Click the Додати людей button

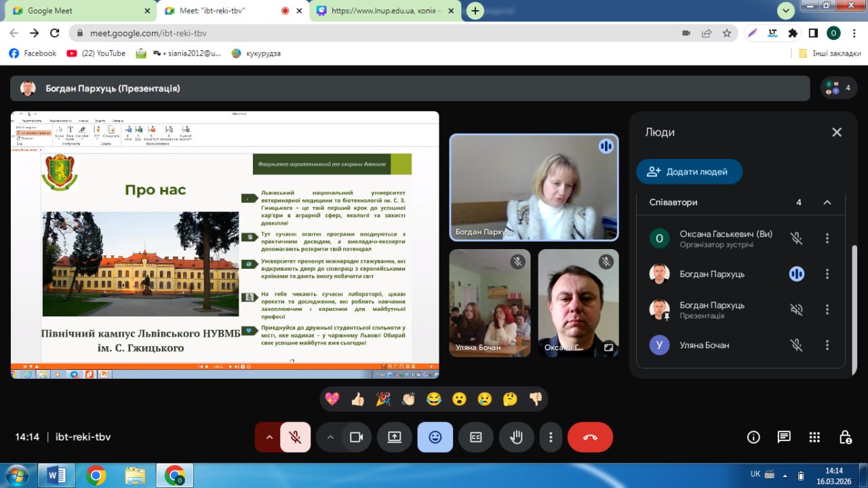689,172
